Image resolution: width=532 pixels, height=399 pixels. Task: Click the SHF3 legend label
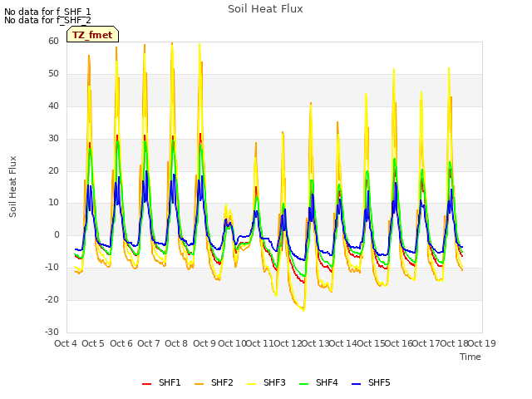[274, 383]
